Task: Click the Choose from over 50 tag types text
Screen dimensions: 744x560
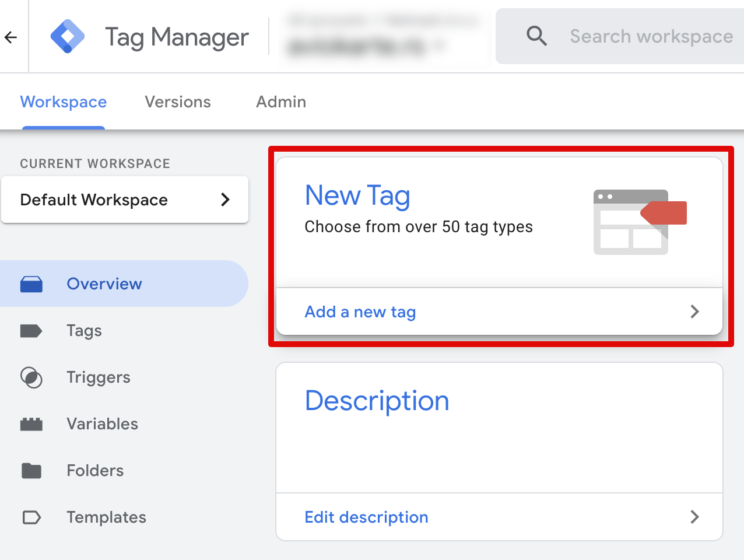Action: pos(419,226)
